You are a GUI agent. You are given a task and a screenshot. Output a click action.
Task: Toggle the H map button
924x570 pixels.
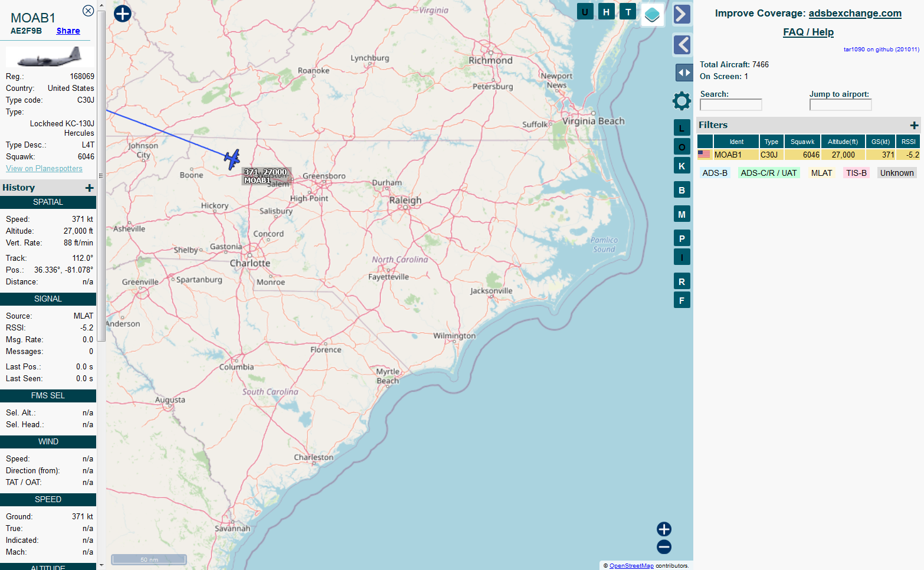606,12
